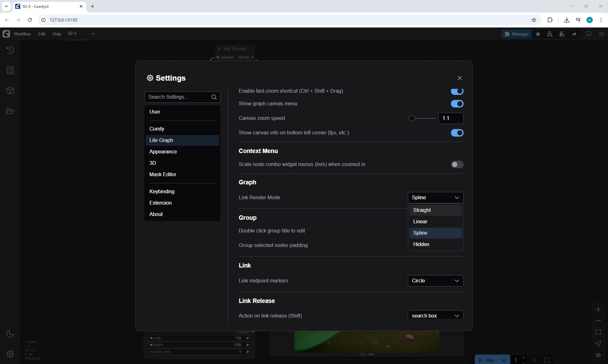This screenshot has height=364, width=608.
Task: Close the Settings dialog
Action: (460, 78)
